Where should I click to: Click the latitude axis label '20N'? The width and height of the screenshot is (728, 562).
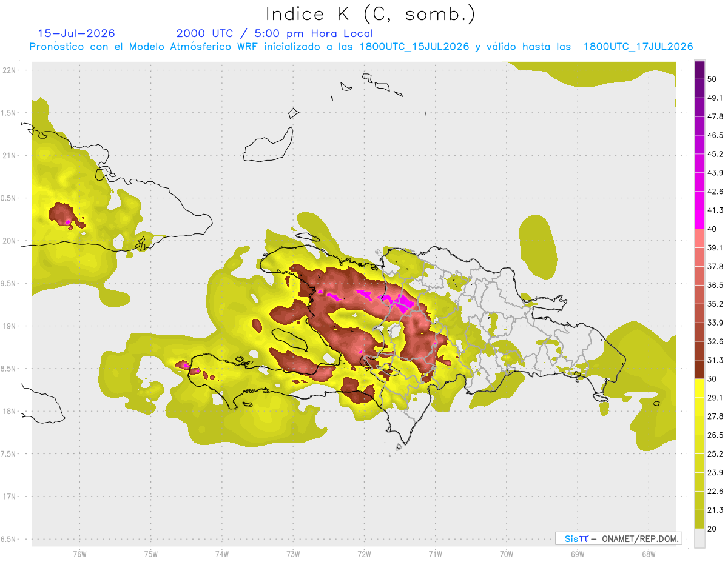pos(9,241)
